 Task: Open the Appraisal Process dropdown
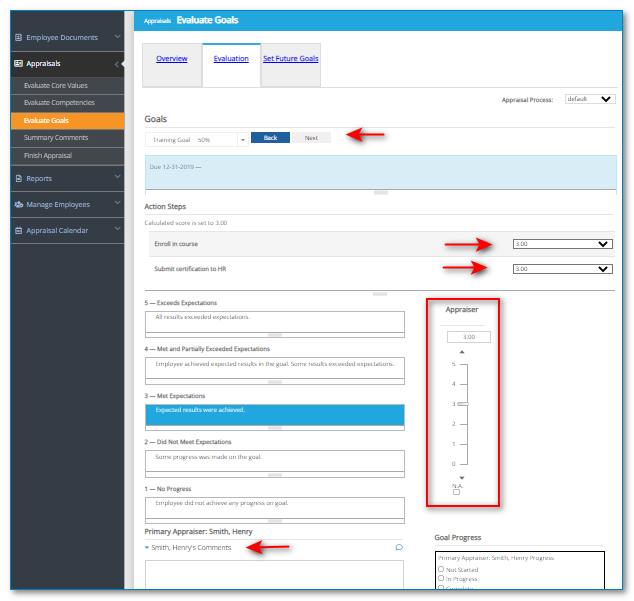click(x=590, y=99)
